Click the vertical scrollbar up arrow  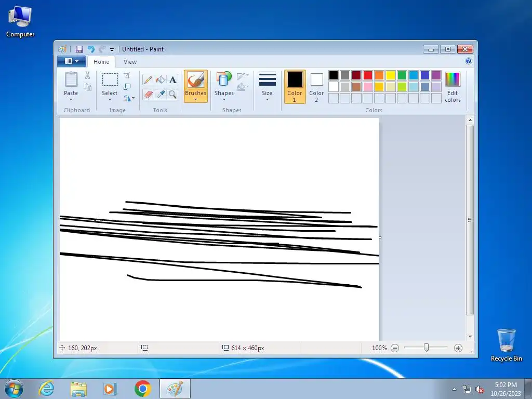[x=470, y=120]
